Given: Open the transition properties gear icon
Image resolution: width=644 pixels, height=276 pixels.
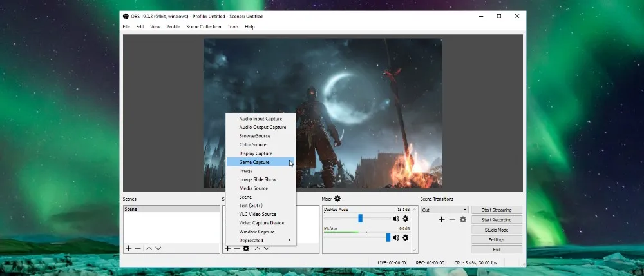Looking at the screenshot, I should (462, 220).
